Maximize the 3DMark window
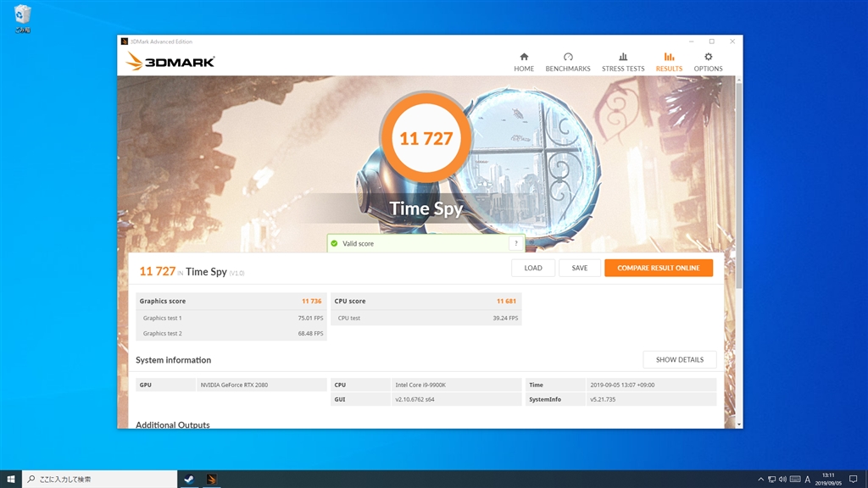The image size is (868, 488). (712, 42)
